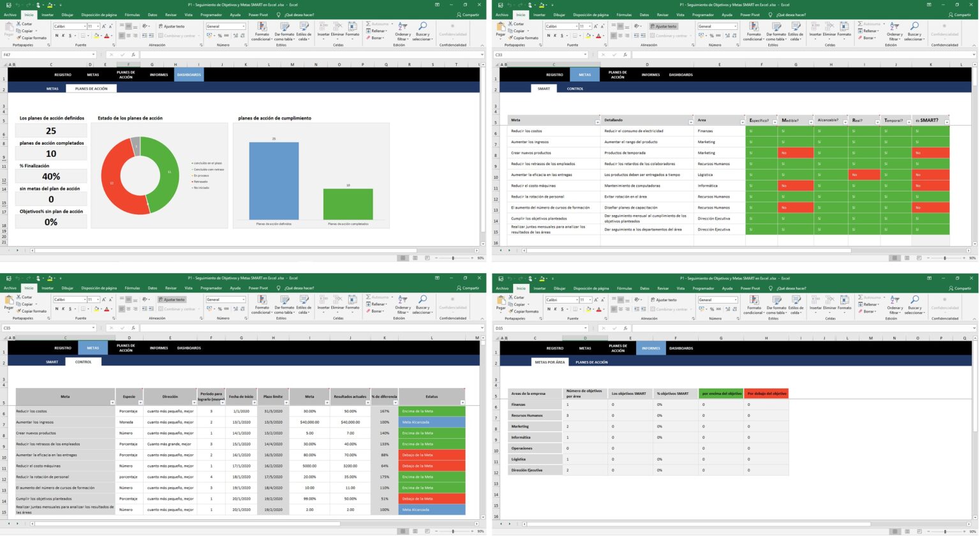
Task: Click Underline (S) in the bottom-left Control window
Action: tap(70, 309)
